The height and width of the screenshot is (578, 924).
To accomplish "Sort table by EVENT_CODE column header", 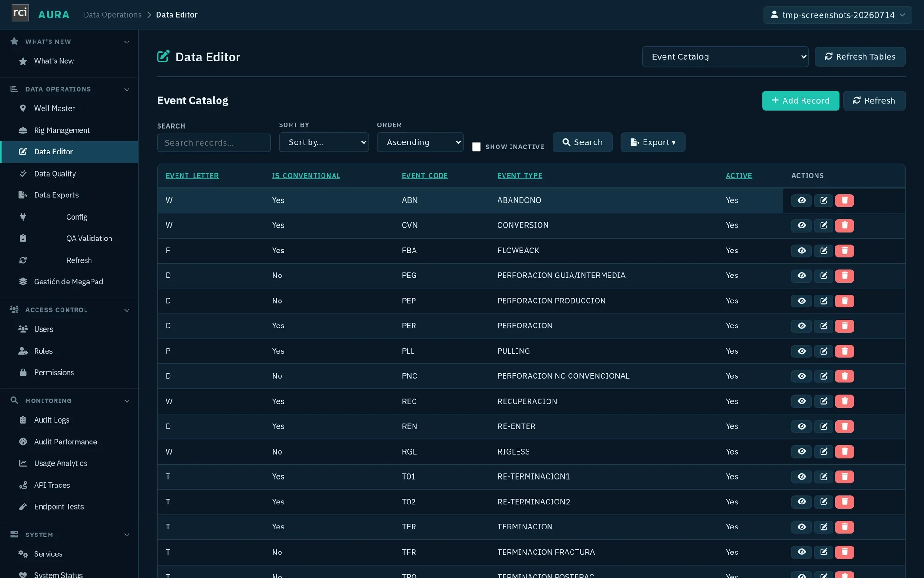I will tap(425, 176).
